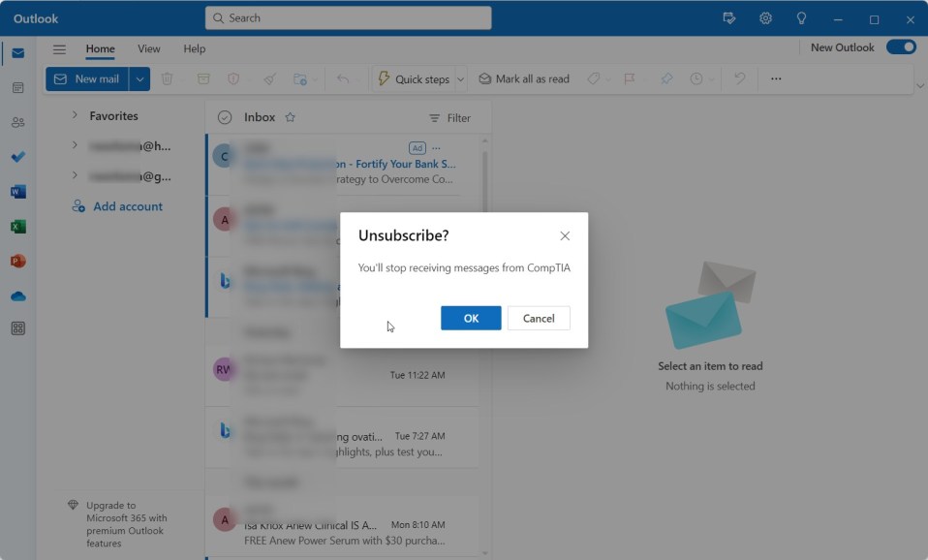928x560 pixels.
Task: Open the To Do checkmark icon
Action: (x=17, y=157)
